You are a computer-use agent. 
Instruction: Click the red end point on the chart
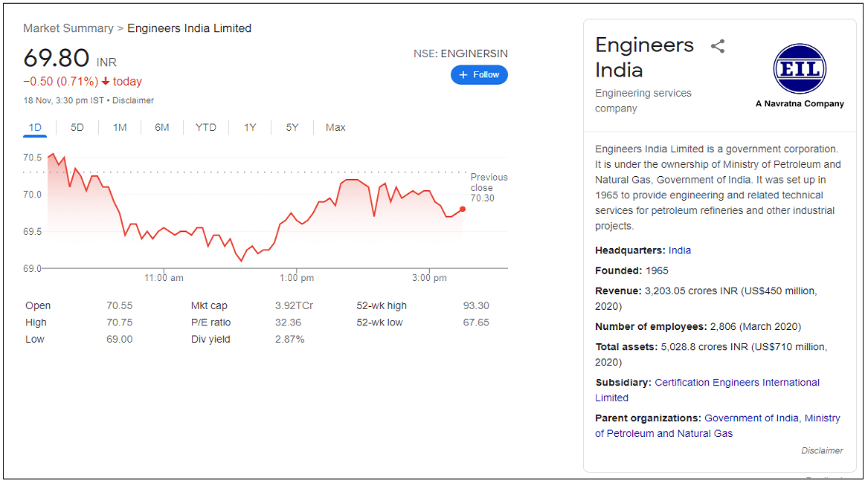(x=462, y=209)
